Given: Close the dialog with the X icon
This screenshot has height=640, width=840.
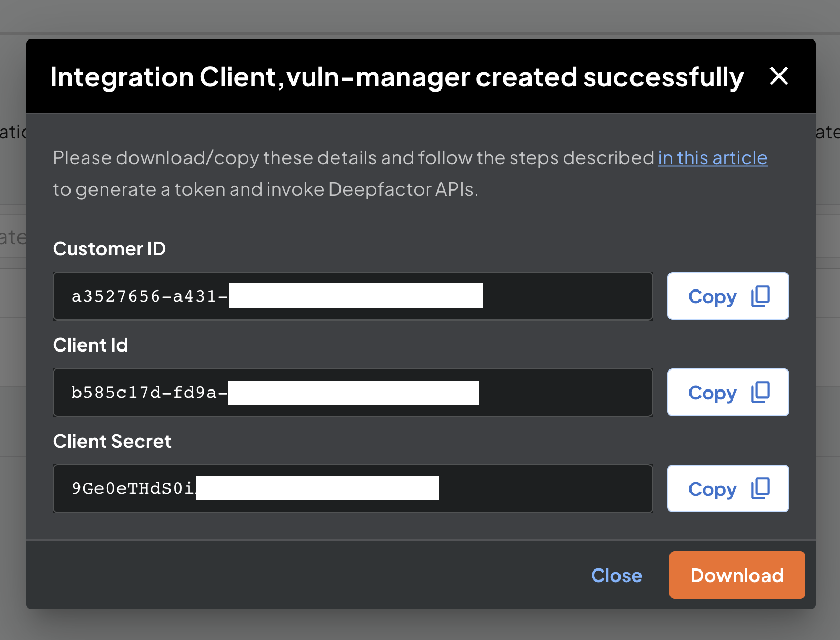Looking at the screenshot, I should (x=778, y=76).
